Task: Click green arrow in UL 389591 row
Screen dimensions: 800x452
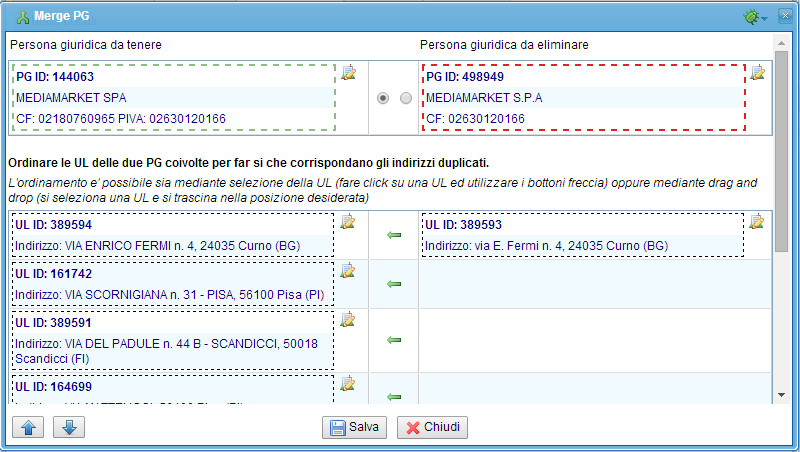Action: coord(394,340)
